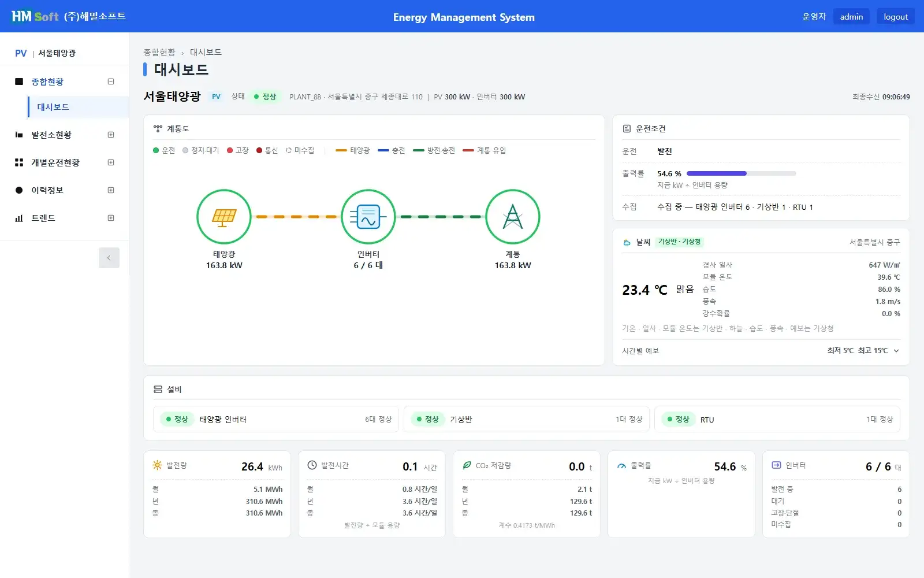Click the 기상반 equipment row

[527, 419]
